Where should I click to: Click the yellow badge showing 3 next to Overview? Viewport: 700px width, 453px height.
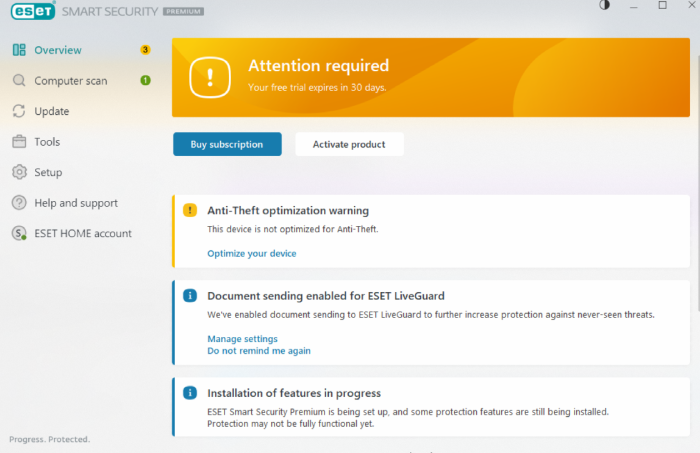(x=145, y=50)
